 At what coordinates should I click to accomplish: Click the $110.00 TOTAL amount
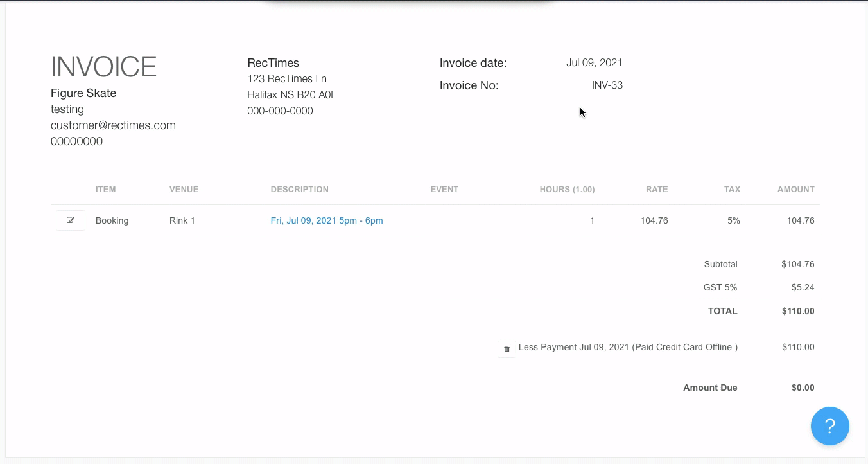coord(798,311)
